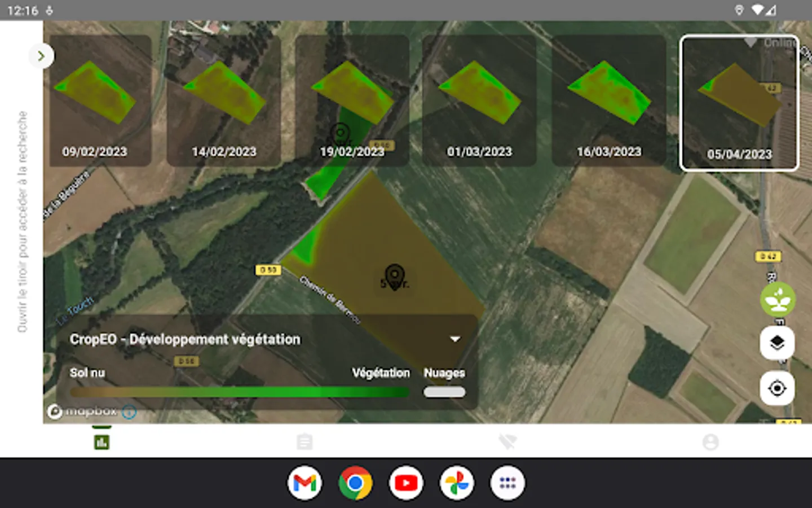Switch to the offline wifi bottom tab
Viewport: 812px width, 508px height.
[507, 442]
